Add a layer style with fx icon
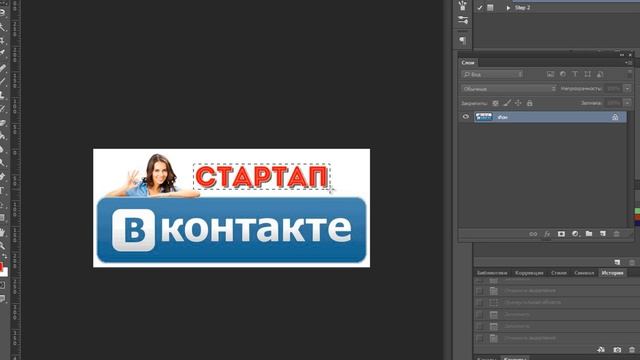 pyautogui.click(x=547, y=234)
